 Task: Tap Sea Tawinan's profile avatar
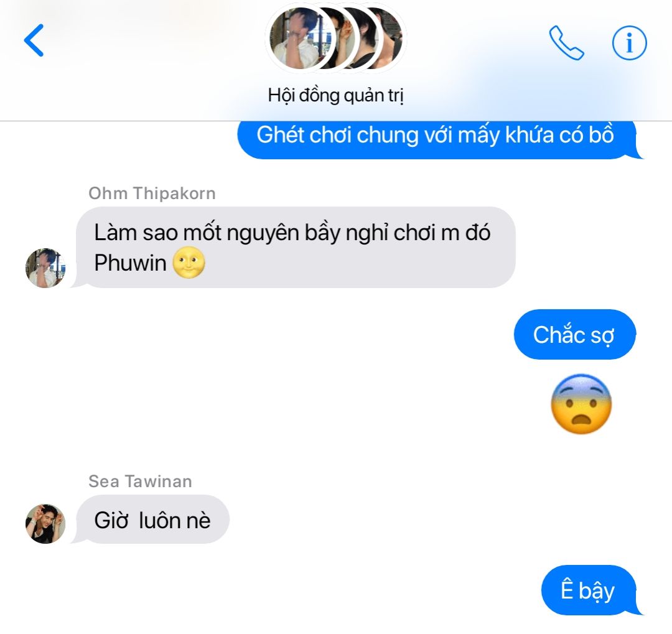[45, 524]
